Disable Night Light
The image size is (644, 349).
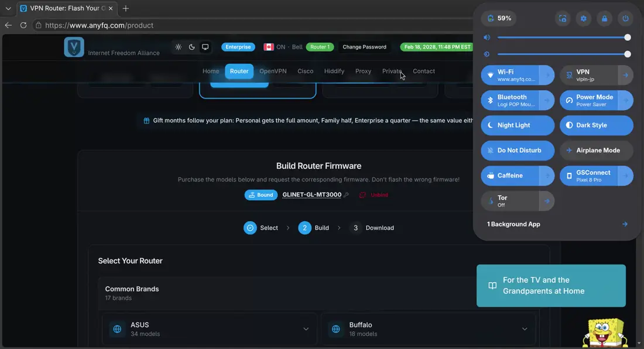coord(518,125)
